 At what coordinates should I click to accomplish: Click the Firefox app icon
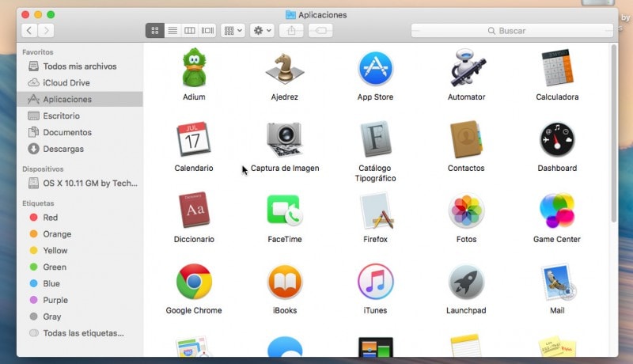pyautogui.click(x=377, y=210)
